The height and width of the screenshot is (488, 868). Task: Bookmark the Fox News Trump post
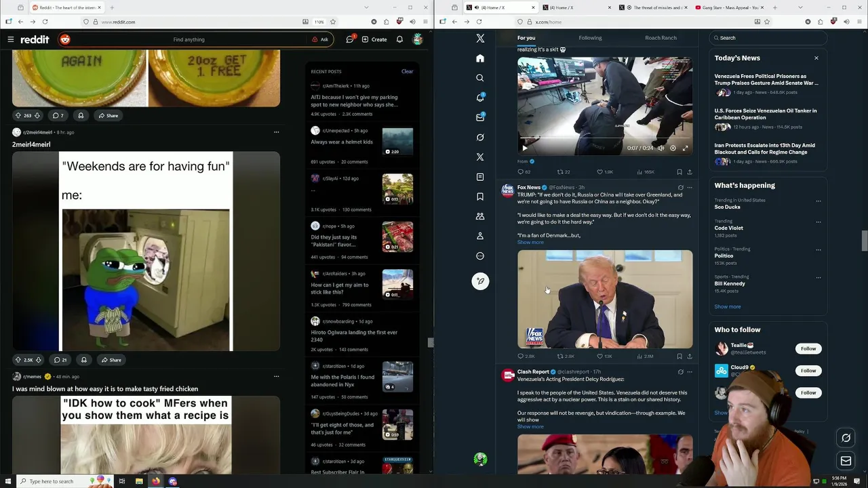click(679, 356)
